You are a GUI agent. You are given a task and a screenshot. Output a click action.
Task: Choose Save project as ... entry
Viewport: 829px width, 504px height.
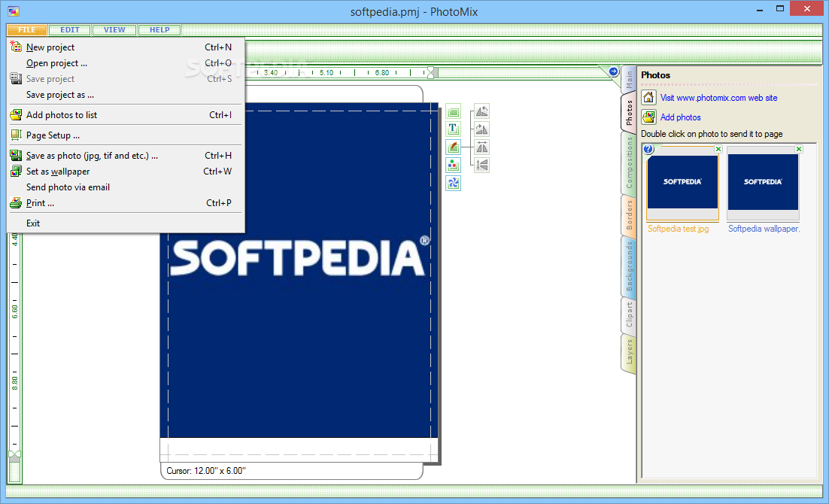click(x=126, y=95)
